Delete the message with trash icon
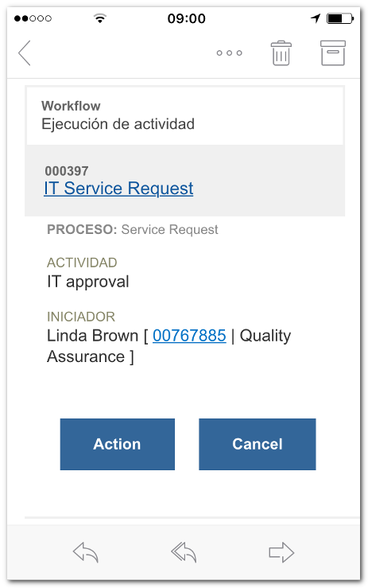The height and width of the screenshot is (588, 368). pyautogui.click(x=281, y=53)
